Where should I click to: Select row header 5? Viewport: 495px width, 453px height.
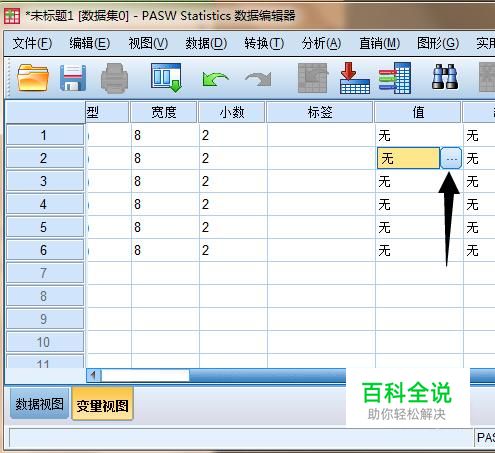point(45,227)
